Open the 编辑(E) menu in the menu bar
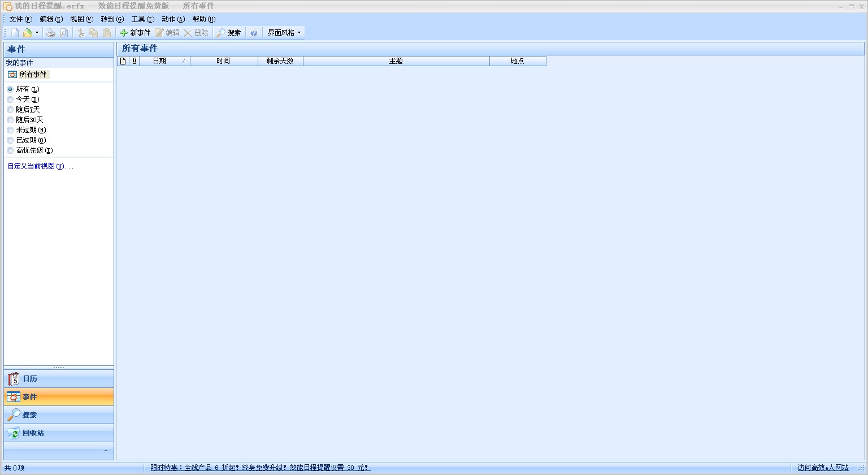 click(51, 19)
